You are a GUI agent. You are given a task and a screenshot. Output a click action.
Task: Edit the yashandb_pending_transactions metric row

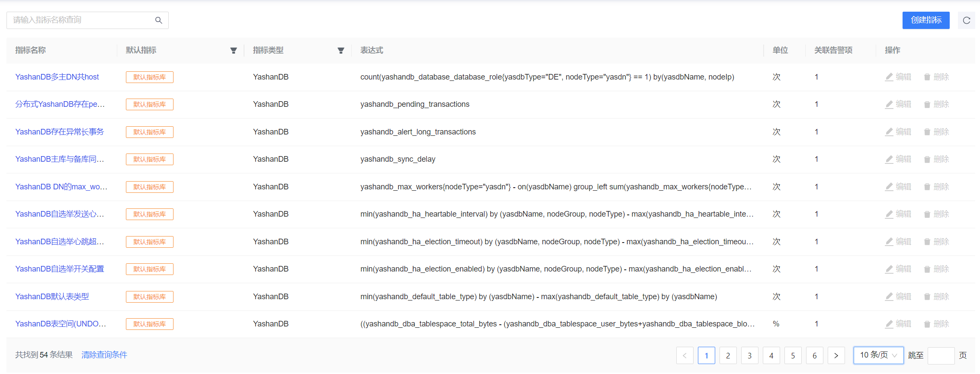(898, 105)
